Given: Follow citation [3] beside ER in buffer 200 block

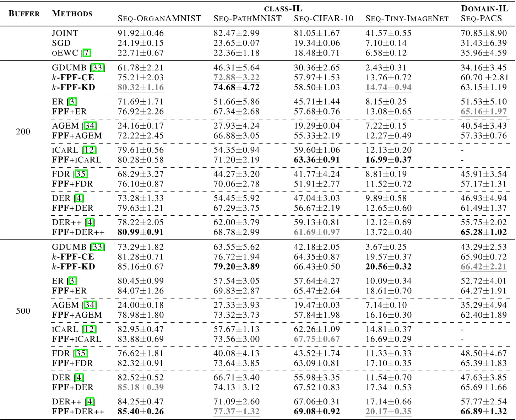Looking at the screenshot, I should click(x=72, y=102).
